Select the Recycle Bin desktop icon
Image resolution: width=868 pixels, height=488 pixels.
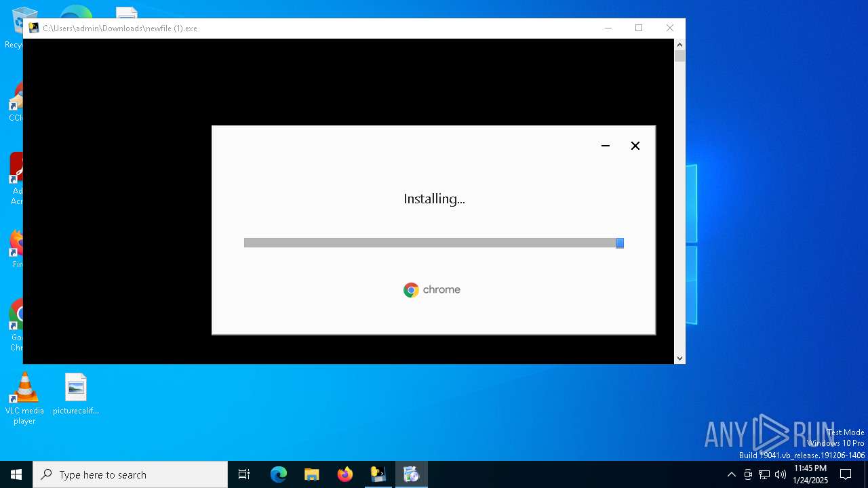(x=14, y=28)
